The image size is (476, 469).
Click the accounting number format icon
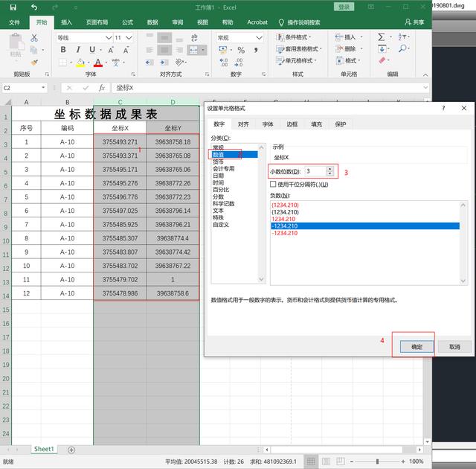coord(223,50)
